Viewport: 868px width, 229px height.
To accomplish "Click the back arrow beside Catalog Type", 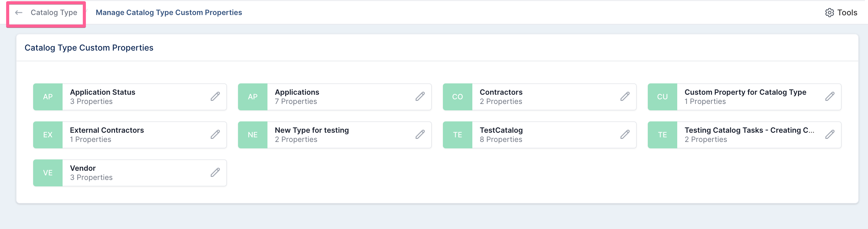I will (x=19, y=13).
